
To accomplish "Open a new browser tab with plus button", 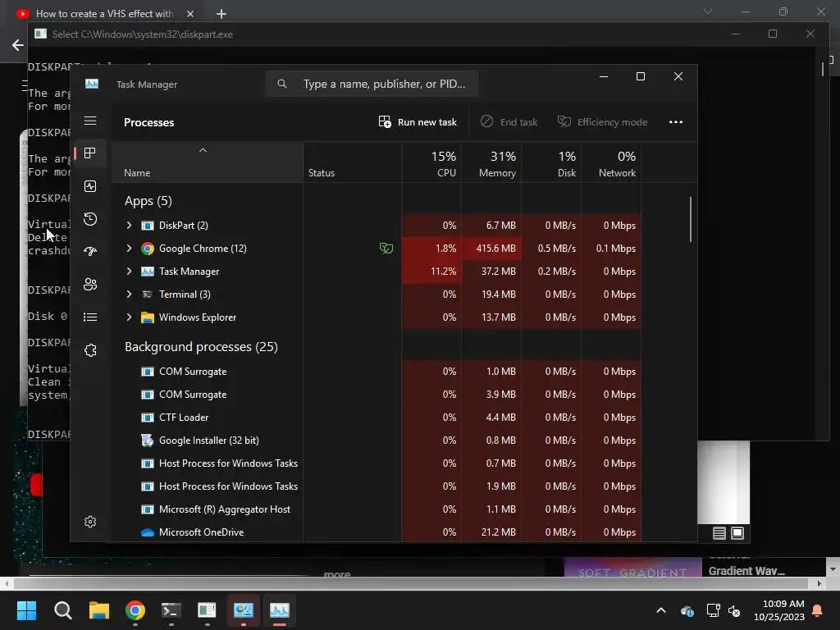I will [221, 14].
